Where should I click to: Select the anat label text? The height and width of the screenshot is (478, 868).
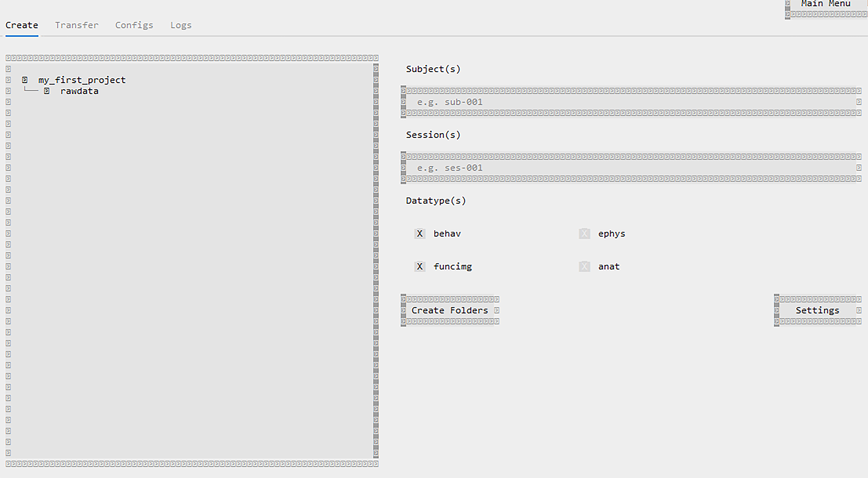[x=609, y=267]
